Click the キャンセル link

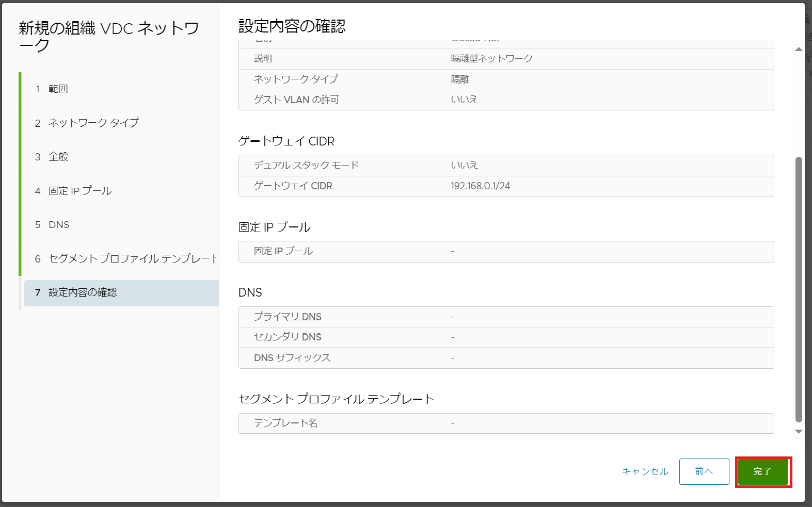click(x=645, y=471)
